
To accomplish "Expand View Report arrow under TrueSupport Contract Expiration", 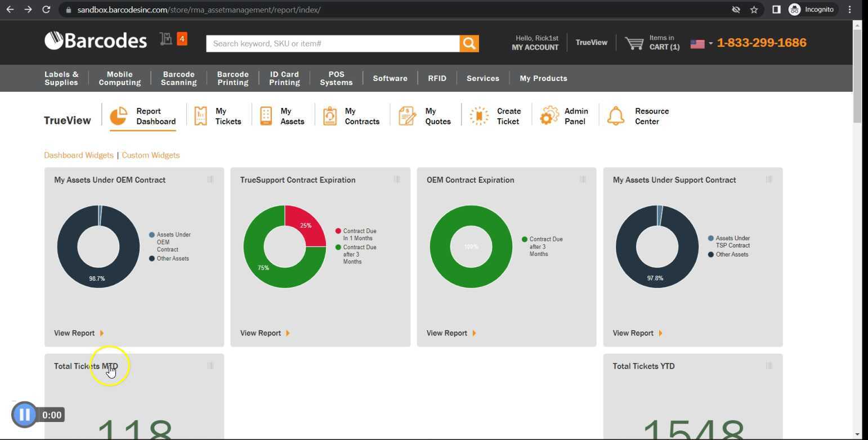I will point(288,333).
